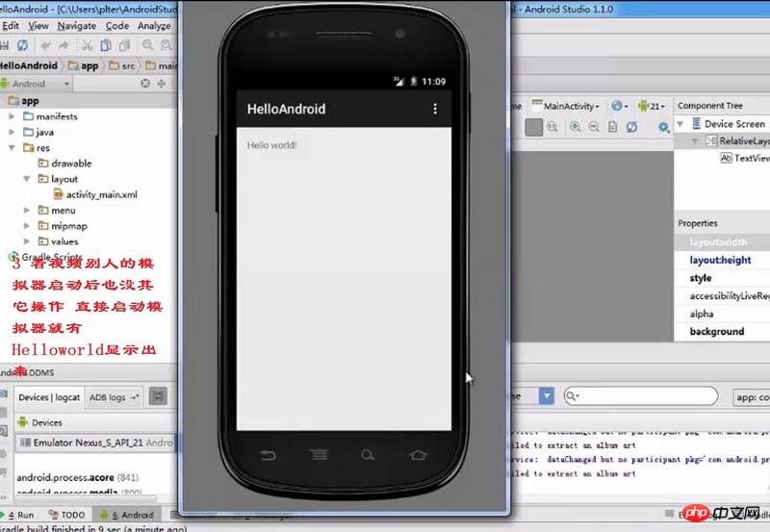Click the src breadcrumb in the navigation bar
Viewport: 770px width, 532px height.
122,65
